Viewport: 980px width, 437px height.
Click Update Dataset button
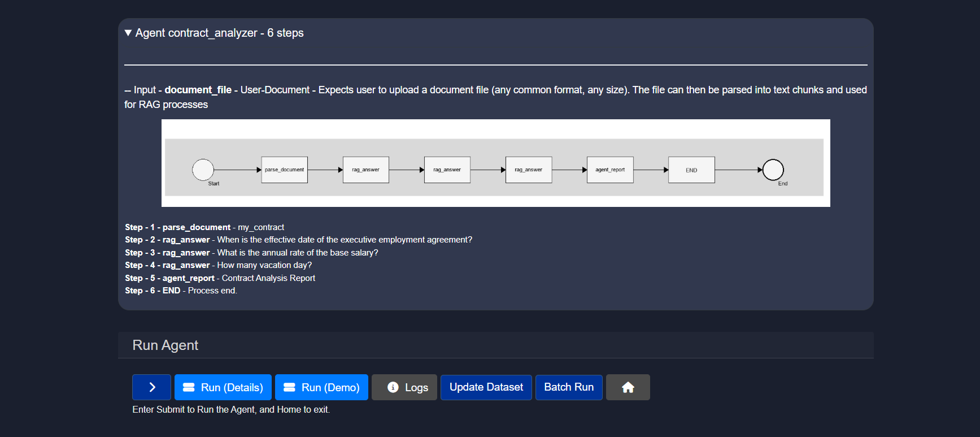click(x=486, y=387)
